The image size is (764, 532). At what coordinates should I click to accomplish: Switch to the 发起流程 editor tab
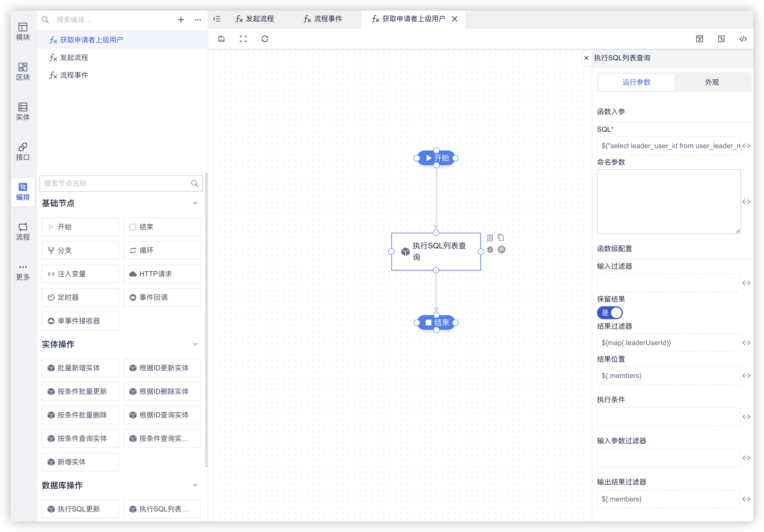coord(255,19)
